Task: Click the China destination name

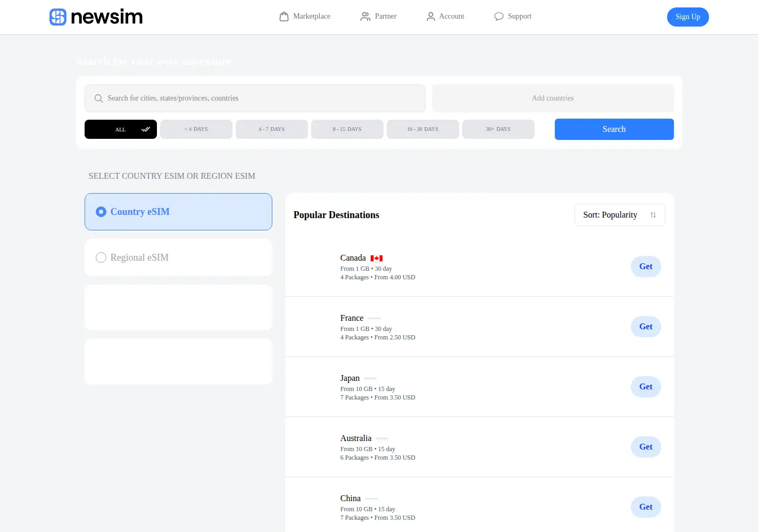Action: pyautogui.click(x=351, y=498)
